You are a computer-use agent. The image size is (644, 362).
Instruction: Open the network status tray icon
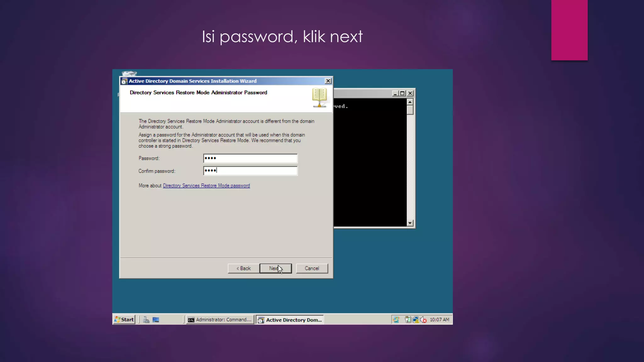pyautogui.click(x=416, y=320)
